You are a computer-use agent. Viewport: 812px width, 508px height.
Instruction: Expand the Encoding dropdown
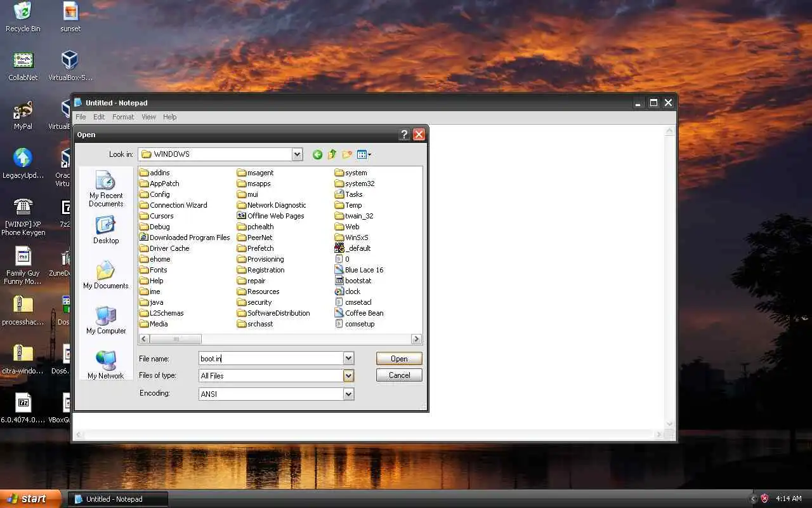pos(348,394)
